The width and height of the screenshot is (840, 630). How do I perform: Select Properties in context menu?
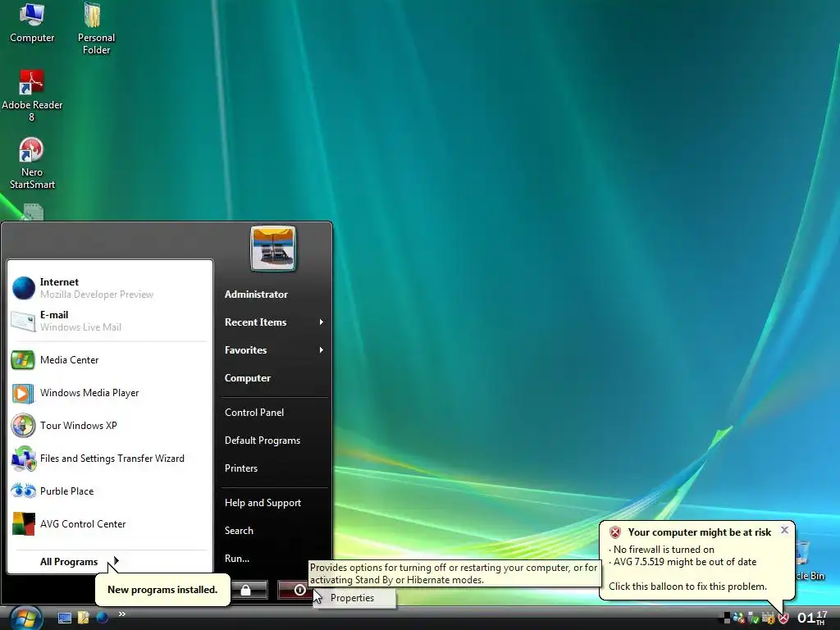pos(354,598)
